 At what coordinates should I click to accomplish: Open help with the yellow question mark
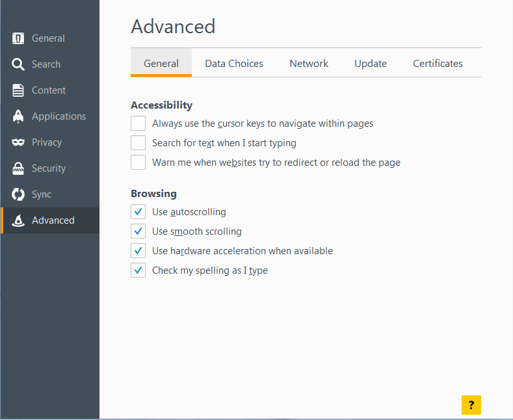(471, 405)
